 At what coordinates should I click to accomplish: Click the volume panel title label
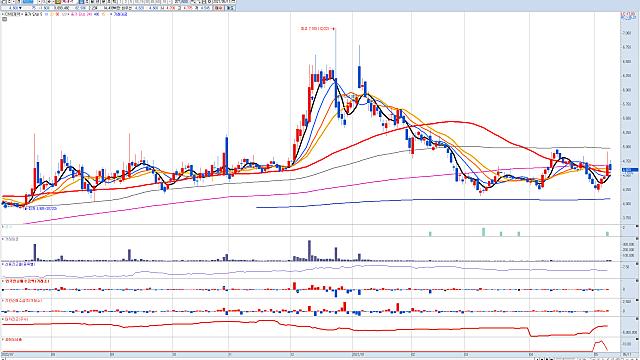11,239
